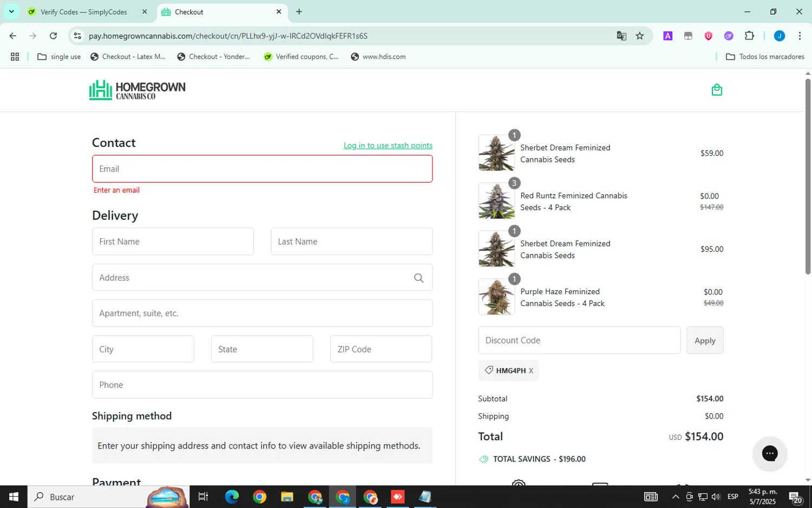
Task: Focus the First Name field
Action: (173, 242)
